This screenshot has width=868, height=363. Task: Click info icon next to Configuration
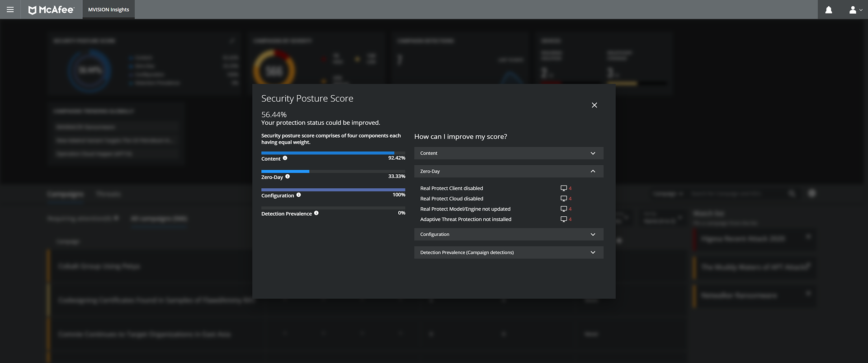point(298,195)
